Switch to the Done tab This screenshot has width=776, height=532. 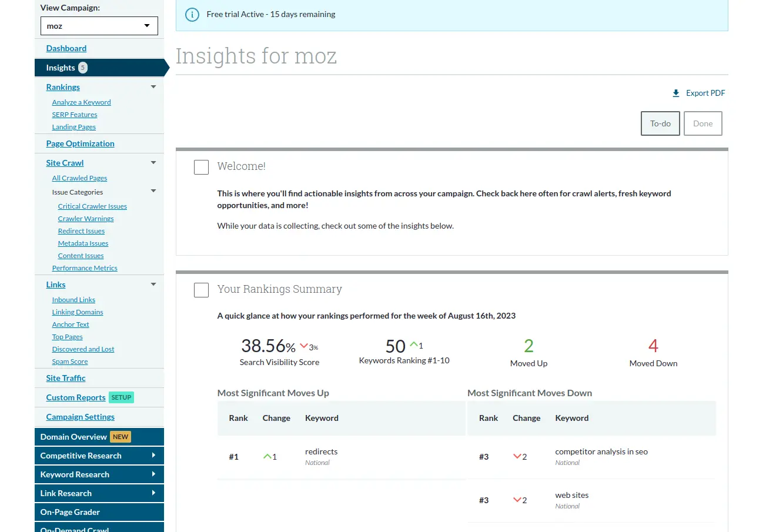tap(703, 123)
